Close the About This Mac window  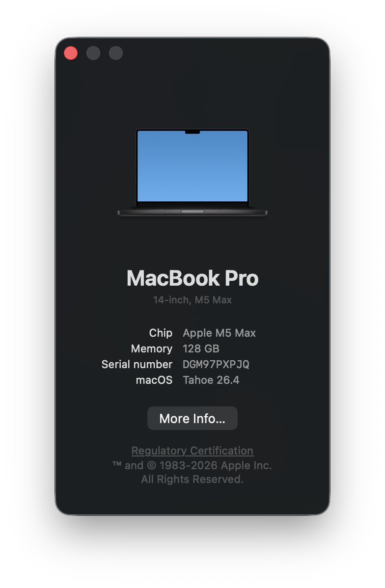tap(71, 53)
